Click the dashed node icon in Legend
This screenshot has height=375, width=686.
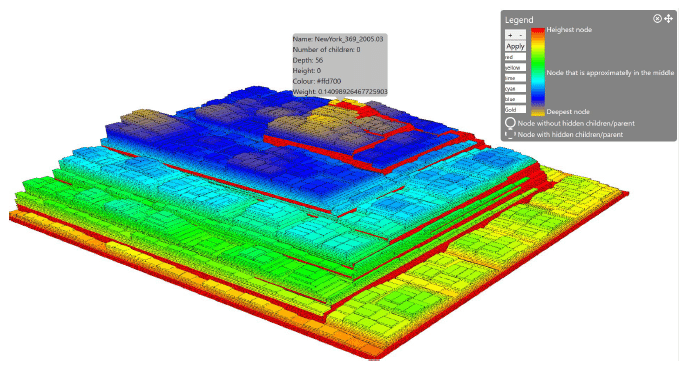(510, 135)
